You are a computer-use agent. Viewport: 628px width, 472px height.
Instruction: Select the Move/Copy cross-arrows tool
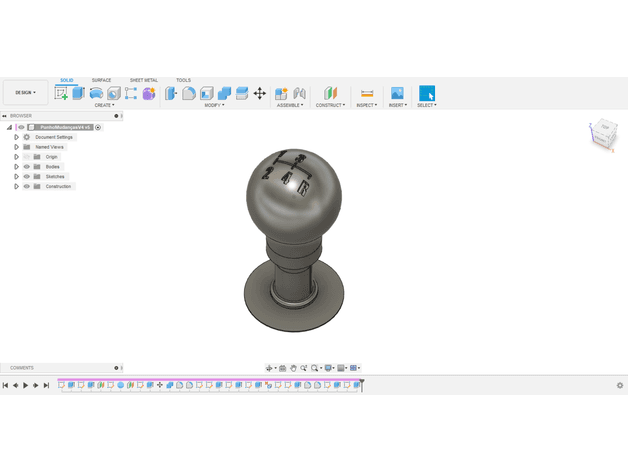[x=260, y=93]
